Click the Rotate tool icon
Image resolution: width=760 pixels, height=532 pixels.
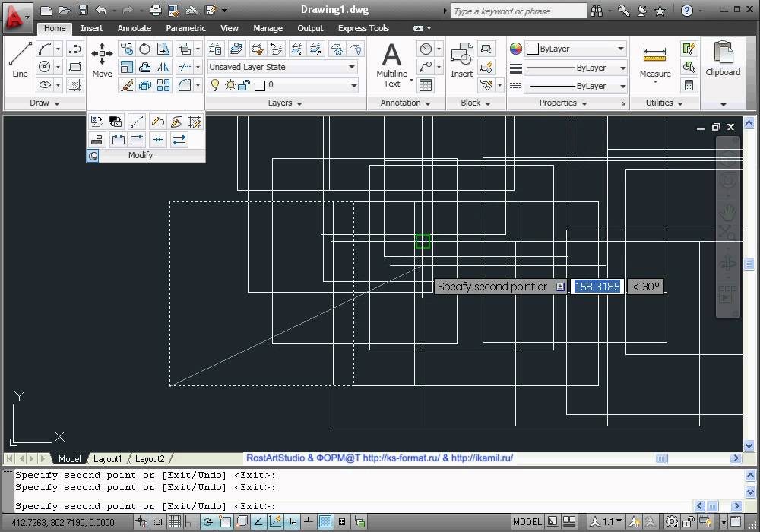click(x=144, y=49)
